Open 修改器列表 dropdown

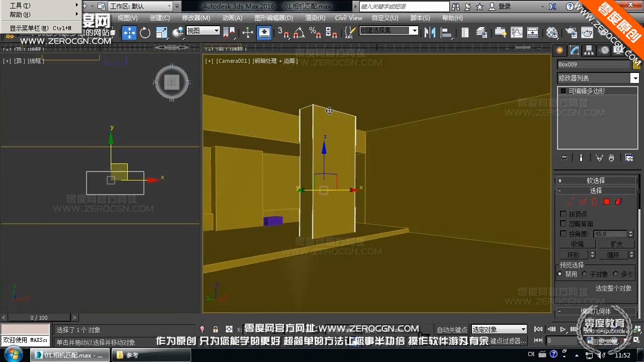pos(598,78)
